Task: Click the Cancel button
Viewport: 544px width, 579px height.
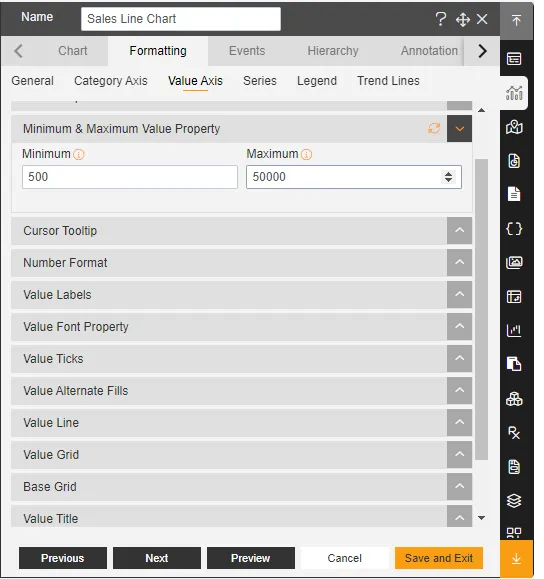Action: pyautogui.click(x=345, y=558)
